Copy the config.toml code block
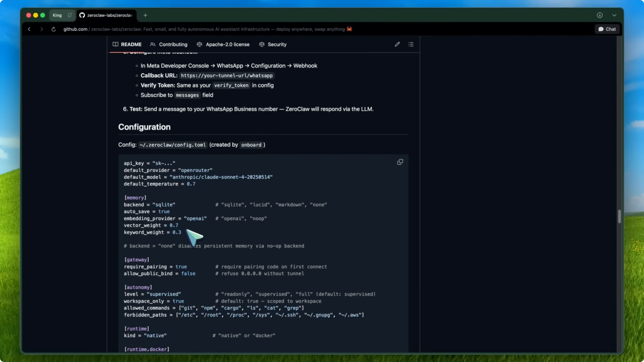 tap(400, 162)
